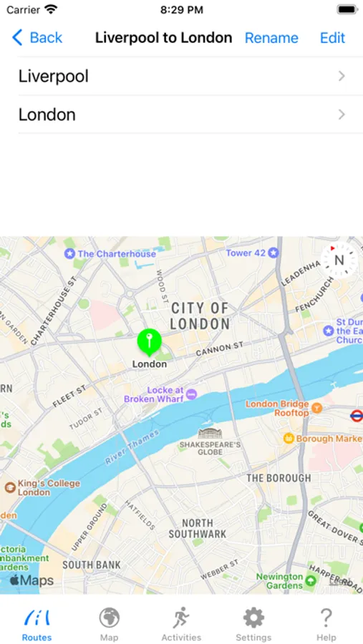Open Activities running figure tab
The width and height of the screenshot is (363, 644).
tap(181, 624)
